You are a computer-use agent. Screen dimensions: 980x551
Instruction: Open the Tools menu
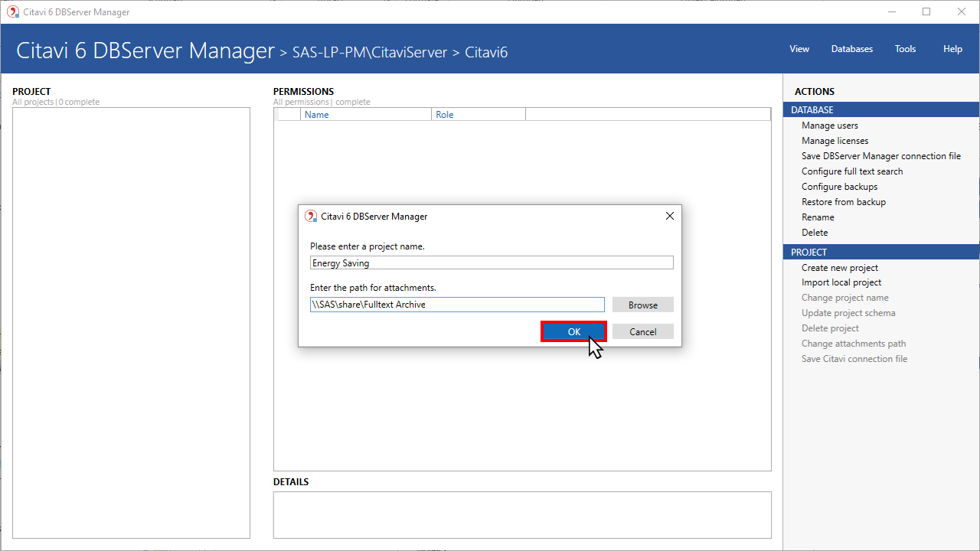point(905,49)
